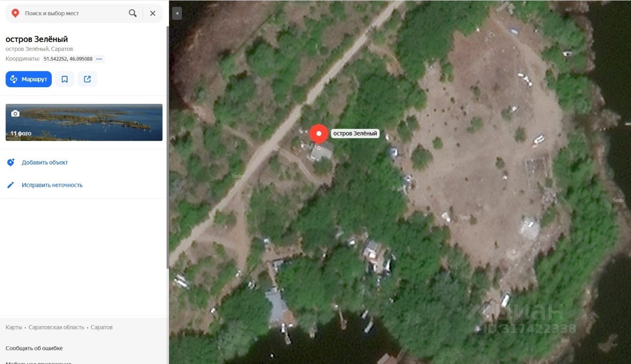This screenshot has height=364, width=631.
Task: Open Саратов breadcrumb link
Action: click(102, 327)
